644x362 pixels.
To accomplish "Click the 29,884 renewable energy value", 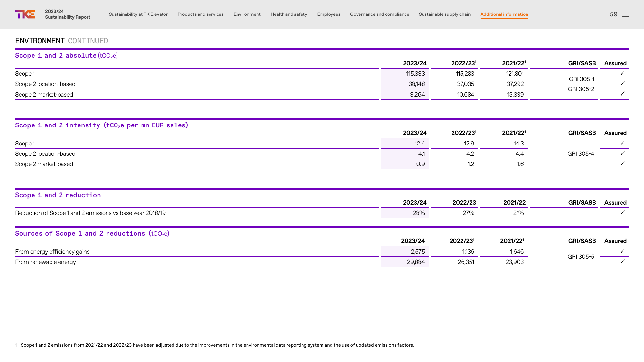I will (416, 262).
